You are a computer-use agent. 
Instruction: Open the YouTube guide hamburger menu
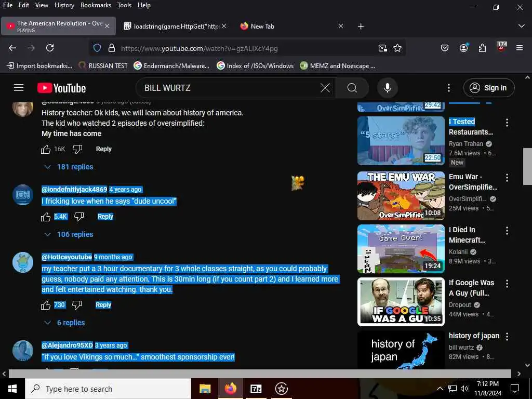tap(19, 88)
